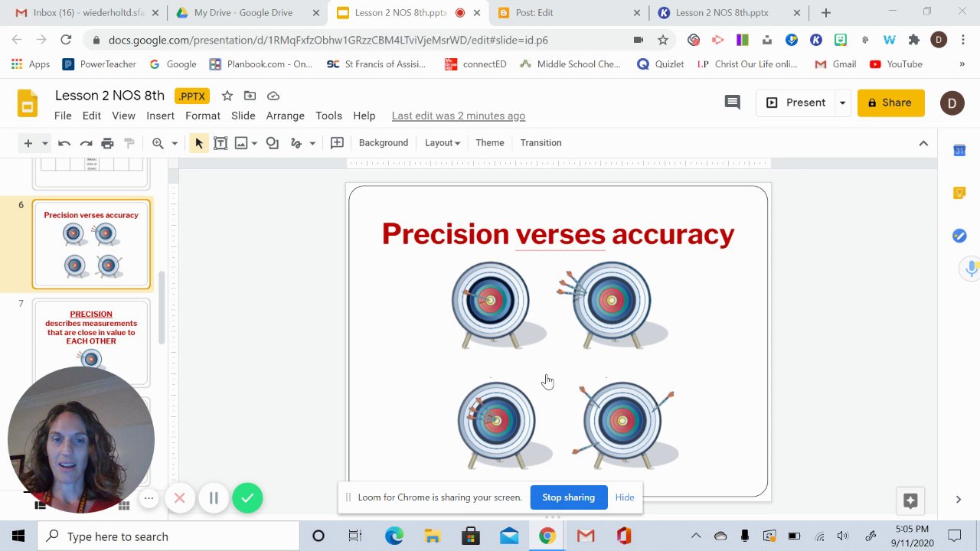Click the Transition button
The image size is (980, 551).
541,143
